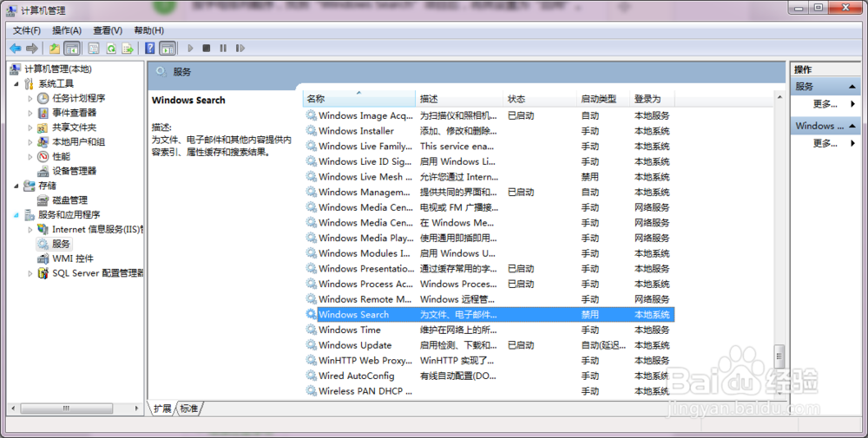This screenshot has width=868, height=438.
Task: Open the 操作(A) menu
Action: coord(67,30)
